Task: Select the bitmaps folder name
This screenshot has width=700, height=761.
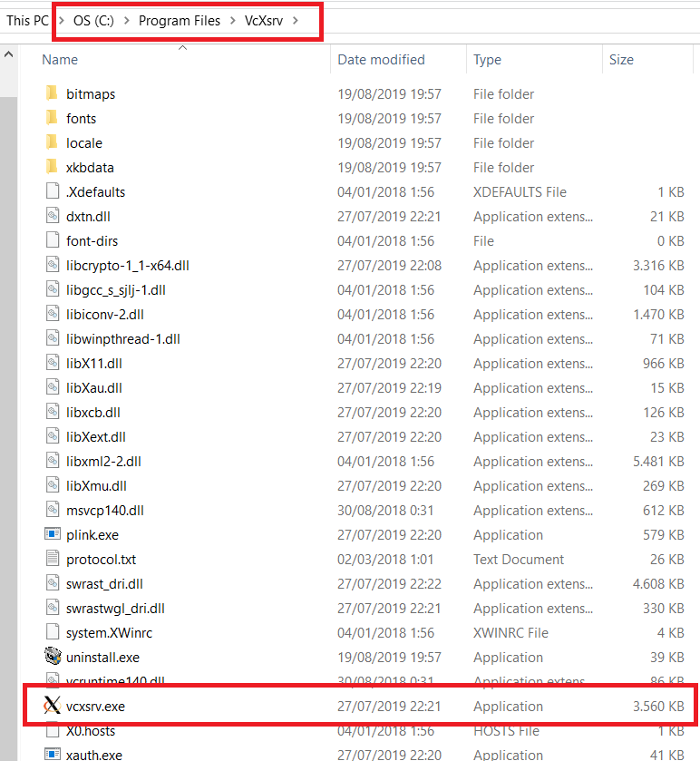Action: pyautogui.click(x=91, y=94)
